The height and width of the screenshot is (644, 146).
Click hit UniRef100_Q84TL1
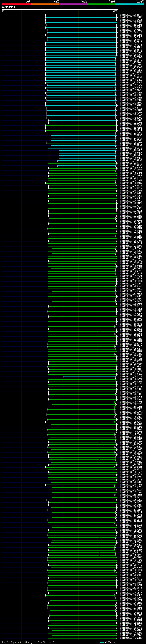[131, 48]
